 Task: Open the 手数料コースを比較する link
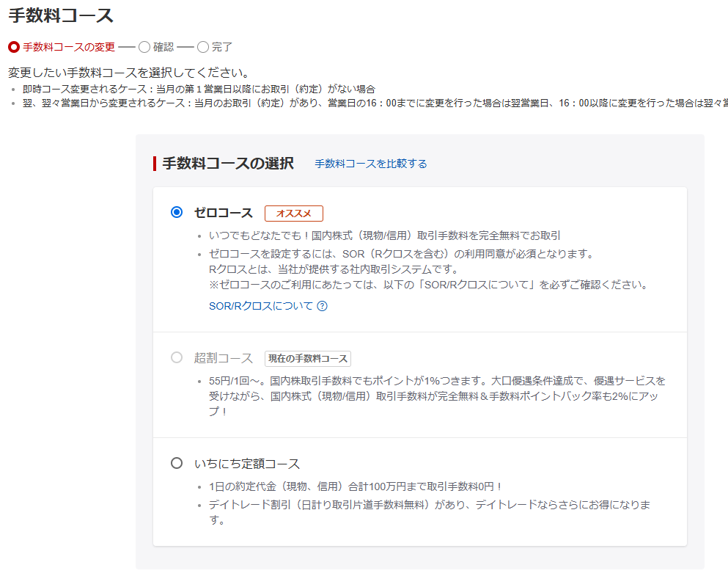[x=370, y=164]
